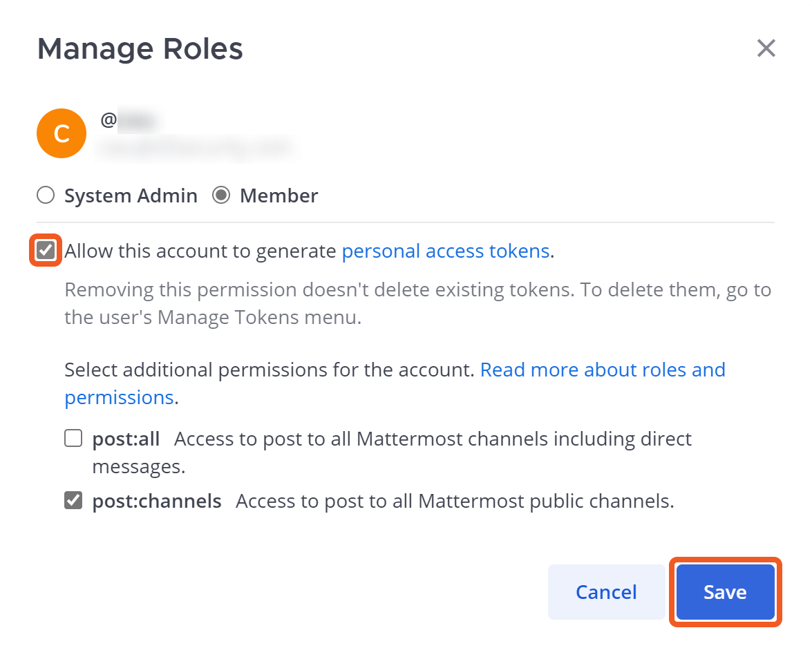Close the Manage Roles dialog with X

[x=766, y=48]
